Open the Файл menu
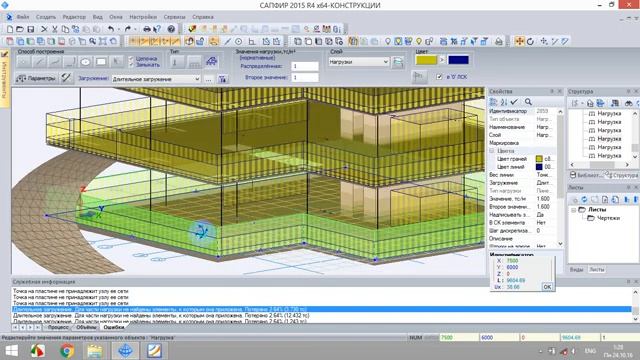The width and height of the screenshot is (640, 360). [x=23, y=17]
